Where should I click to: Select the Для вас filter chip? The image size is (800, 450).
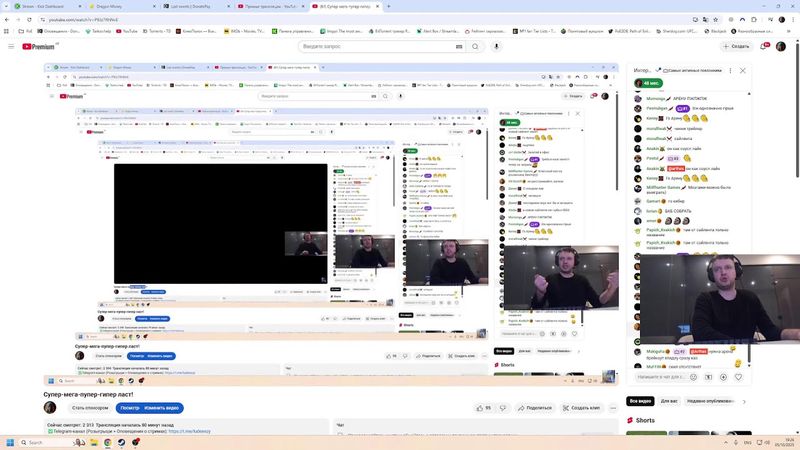(669, 401)
